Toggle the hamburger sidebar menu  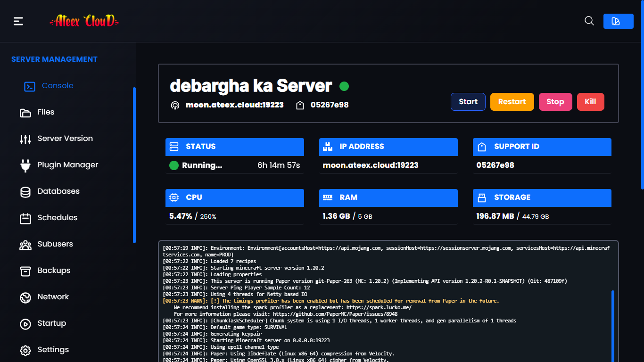click(18, 21)
